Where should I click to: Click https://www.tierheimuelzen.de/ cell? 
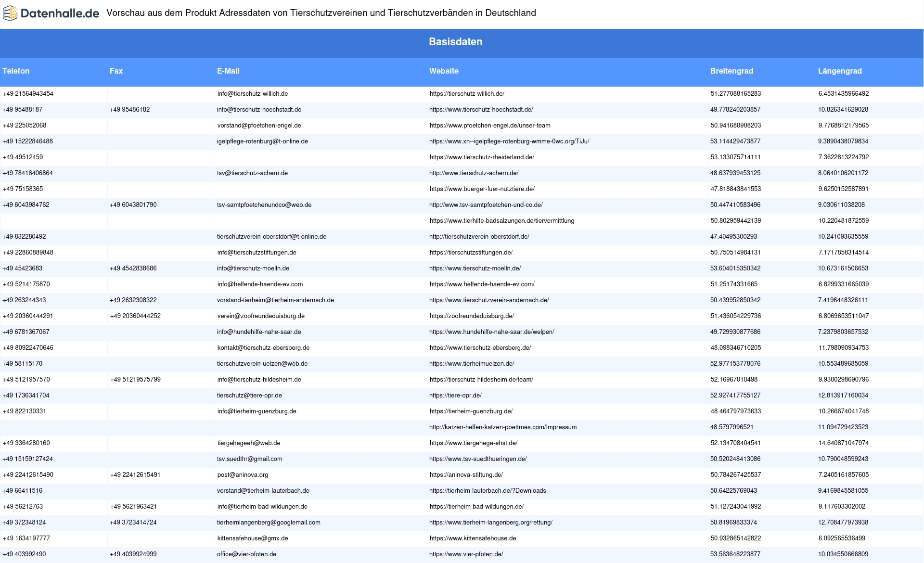tap(472, 364)
